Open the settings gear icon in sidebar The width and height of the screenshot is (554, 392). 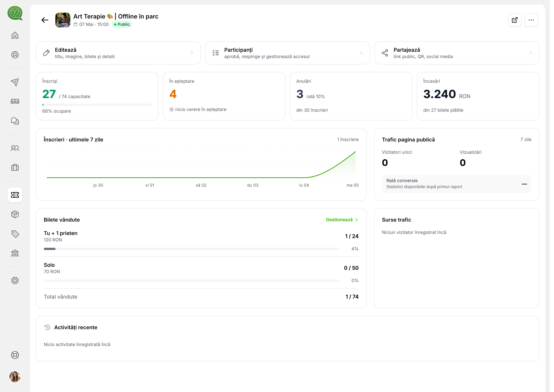coord(15,280)
